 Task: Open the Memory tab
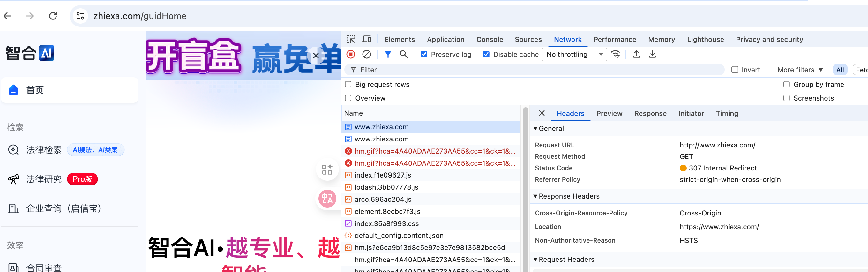[661, 40]
